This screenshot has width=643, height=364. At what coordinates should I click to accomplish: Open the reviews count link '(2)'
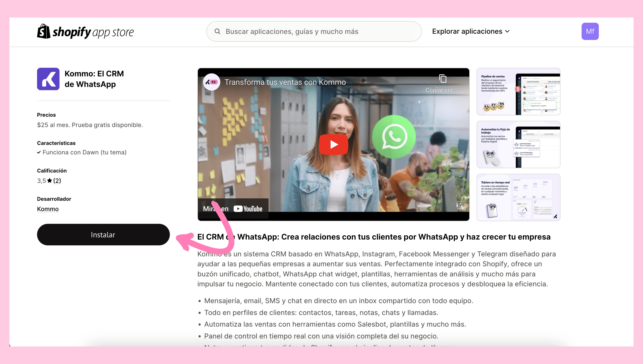pyautogui.click(x=57, y=181)
